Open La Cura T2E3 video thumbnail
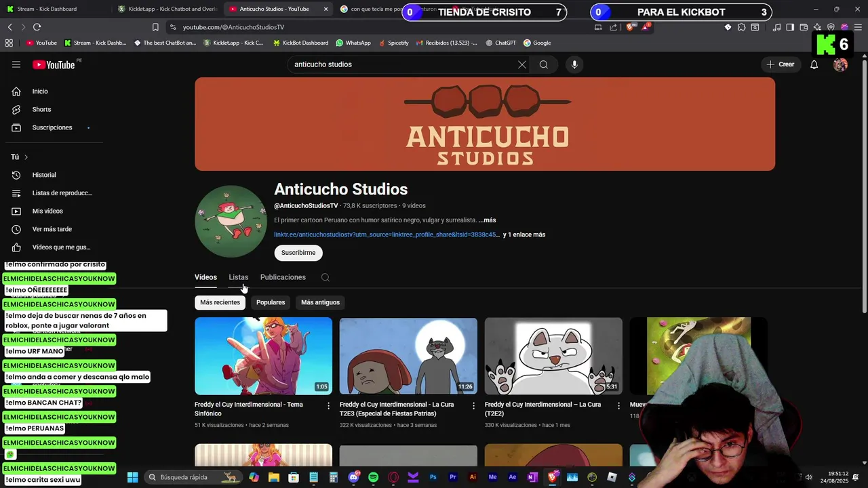Viewport: 868px width, 488px height. 408,356
